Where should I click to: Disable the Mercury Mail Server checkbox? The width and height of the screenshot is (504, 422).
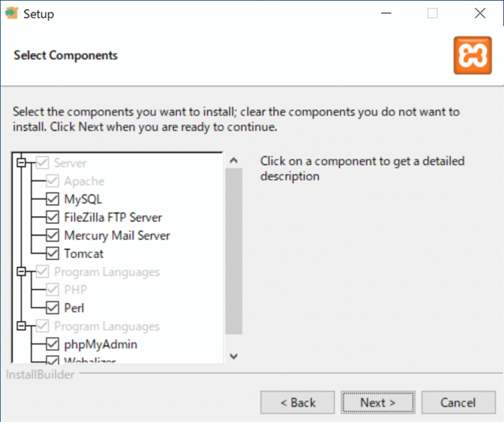point(52,236)
